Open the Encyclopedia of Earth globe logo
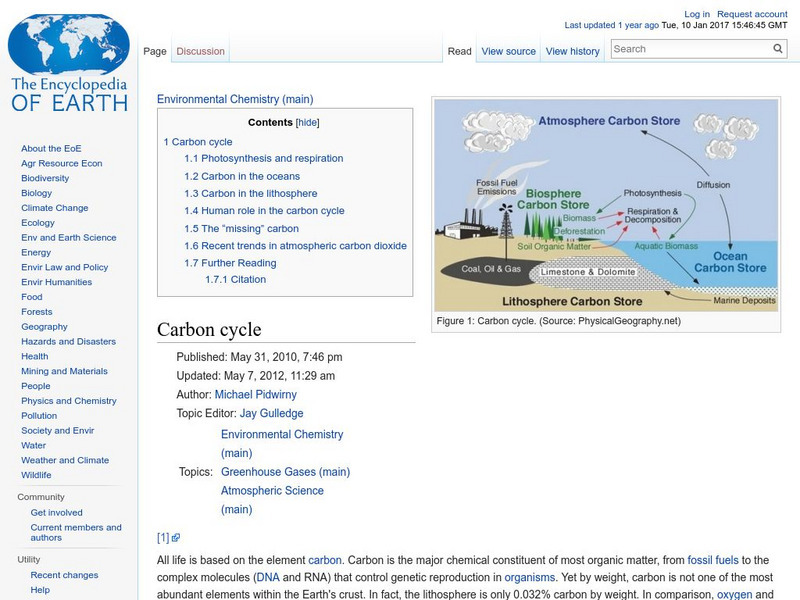 pyautogui.click(x=69, y=63)
